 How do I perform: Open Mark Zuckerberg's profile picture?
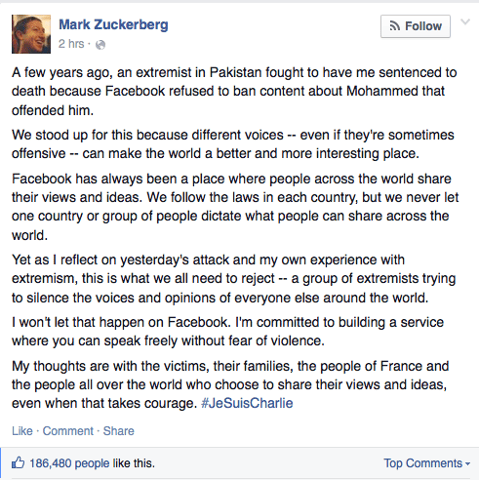pyautogui.click(x=31, y=34)
